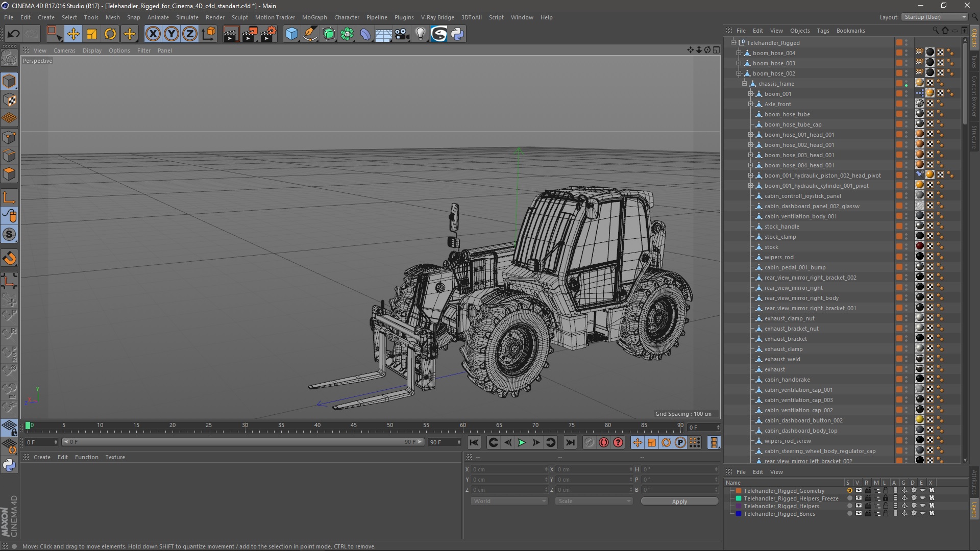Viewport: 980px width, 551px height.
Task: Open the Scale mode dropdown
Action: (x=594, y=501)
